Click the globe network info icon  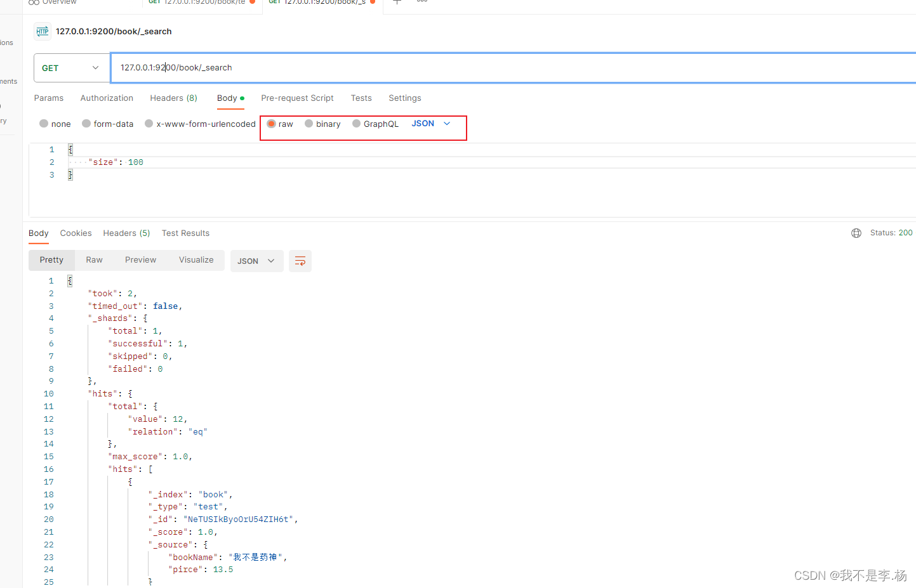[x=856, y=233]
